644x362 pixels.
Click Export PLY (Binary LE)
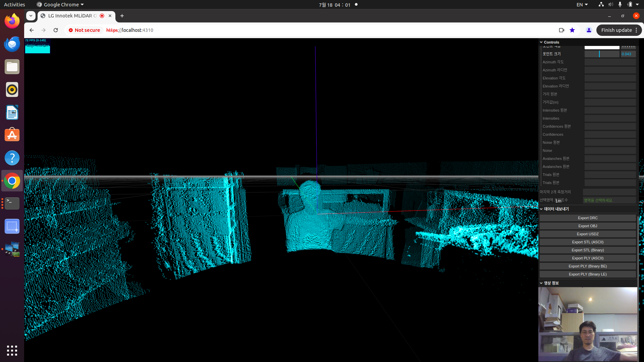pos(587,274)
